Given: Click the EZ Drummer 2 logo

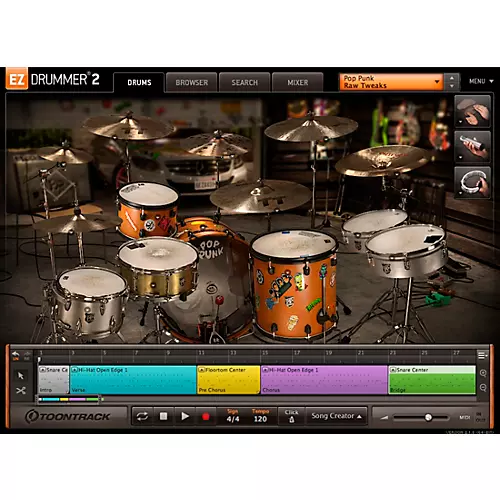Looking at the screenshot, I should [x=53, y=79].
